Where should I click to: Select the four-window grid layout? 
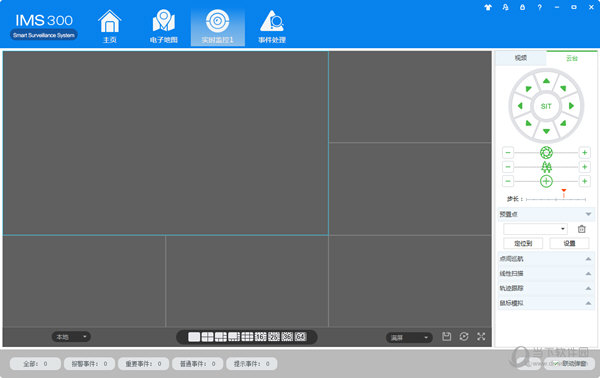point(207,337)
